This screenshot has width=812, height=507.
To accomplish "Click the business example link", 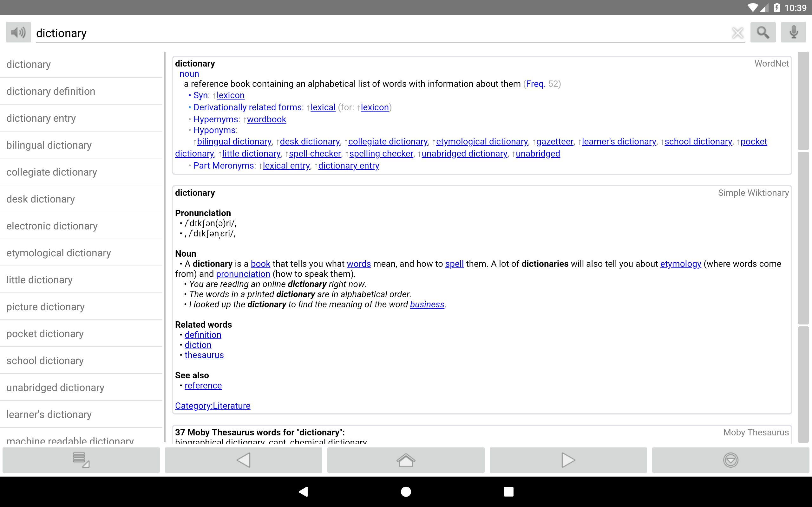I will click(427, 305).
